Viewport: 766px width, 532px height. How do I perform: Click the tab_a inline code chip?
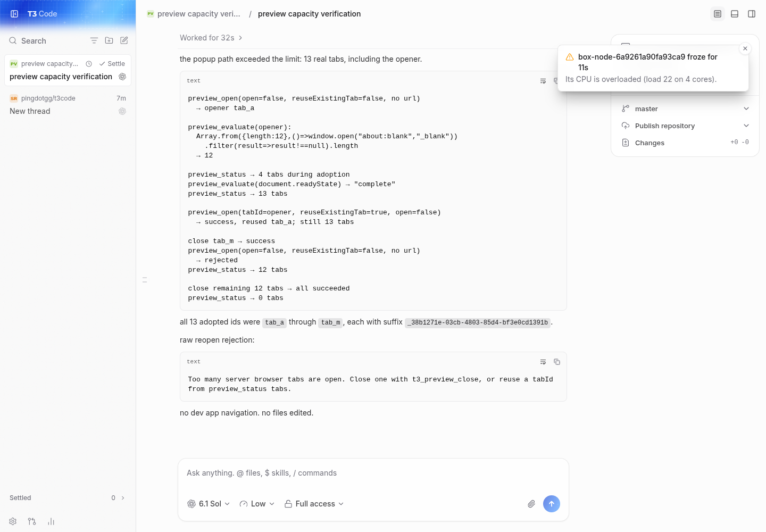coord(274,322)
